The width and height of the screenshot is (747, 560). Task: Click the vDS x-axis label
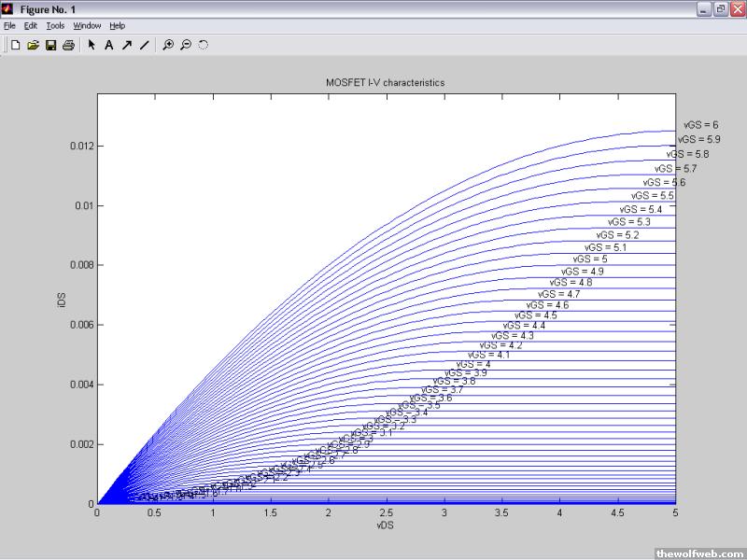tap(386, 525)
